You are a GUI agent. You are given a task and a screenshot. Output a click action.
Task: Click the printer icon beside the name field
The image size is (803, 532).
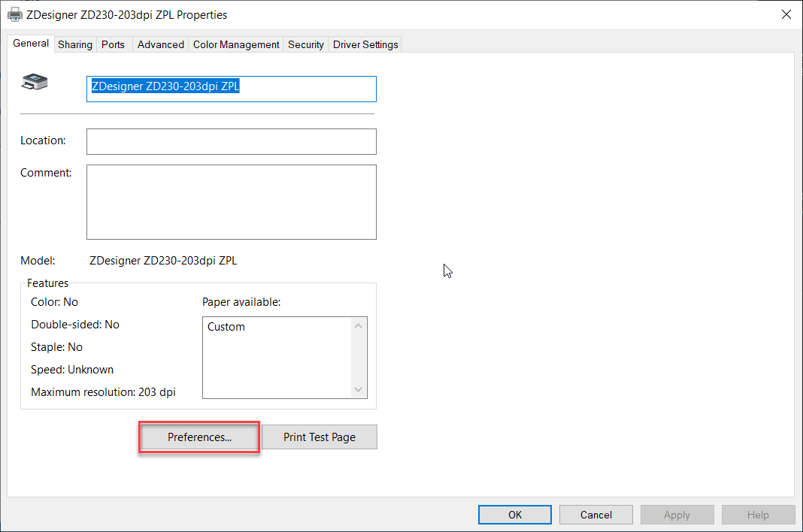[35, 82]
